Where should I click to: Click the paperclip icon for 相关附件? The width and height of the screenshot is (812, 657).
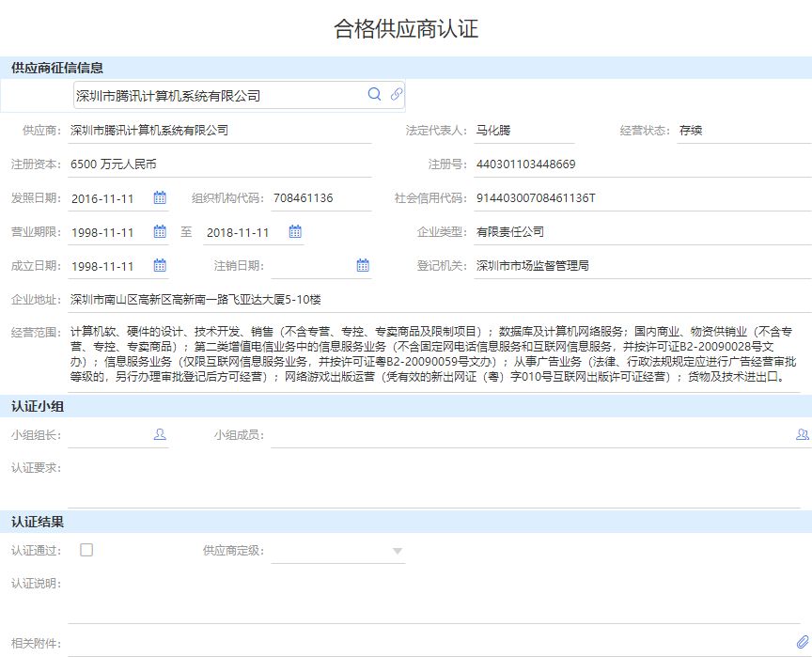[x=803, y=643]
